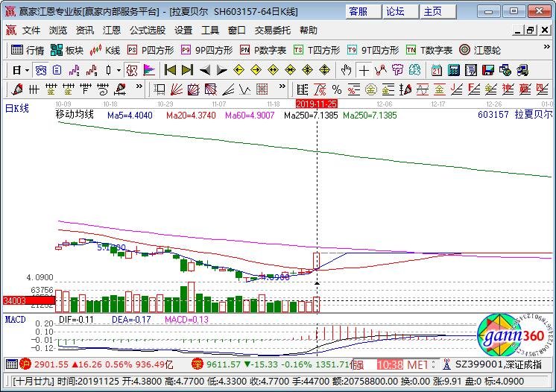Click the clipboard document icon
The image size is (556, 392).
click(57, 70)
